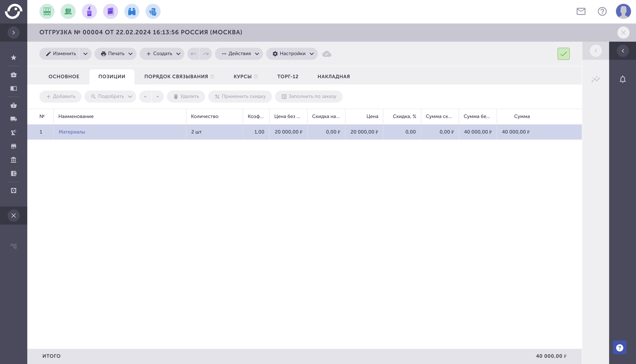Select the quantity cell 2 шт
This screenshot has width=636, height=364.
tap(215, 132)
